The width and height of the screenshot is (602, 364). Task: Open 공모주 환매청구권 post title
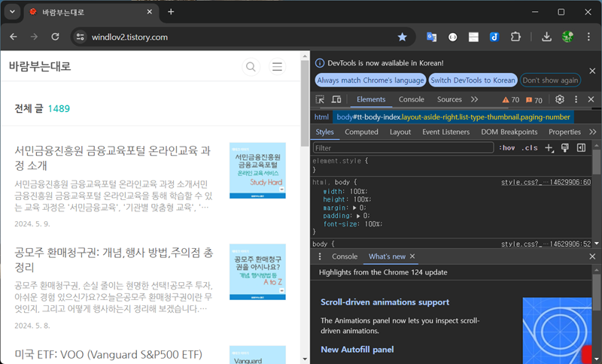tap(114, 259)
